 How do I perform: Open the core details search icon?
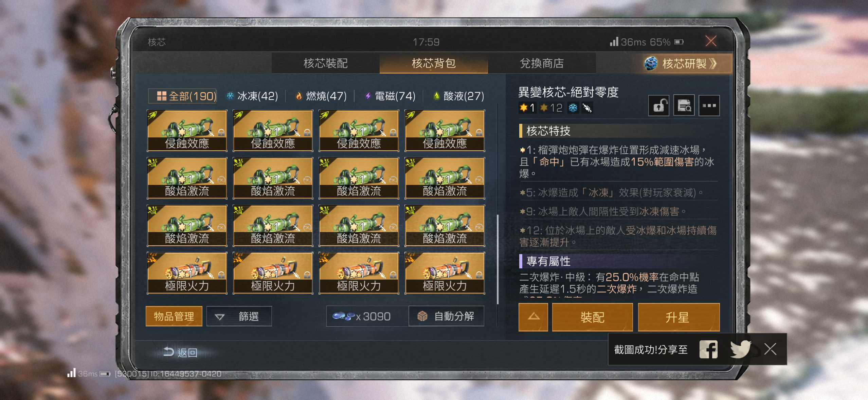(x=684, y=106)
